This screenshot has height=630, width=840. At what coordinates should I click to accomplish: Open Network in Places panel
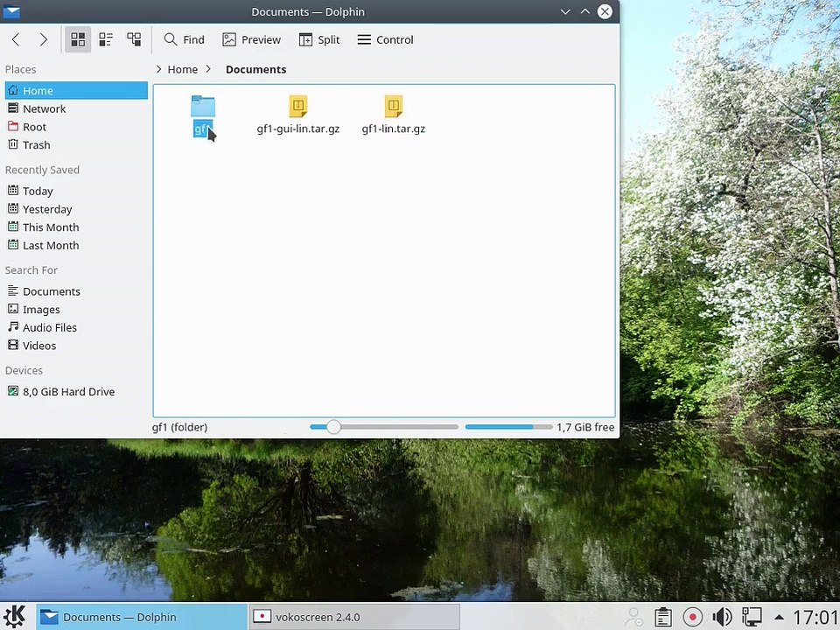click(76, 108)
